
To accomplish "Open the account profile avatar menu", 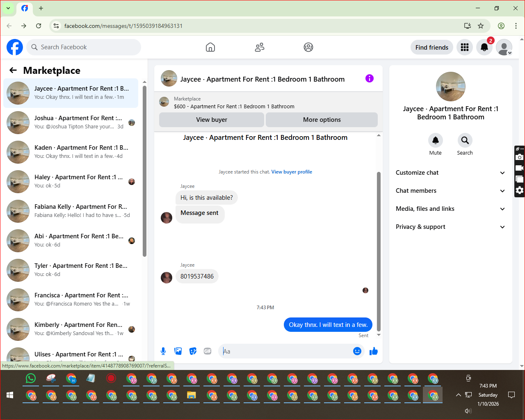I will [x=504, y=47].
